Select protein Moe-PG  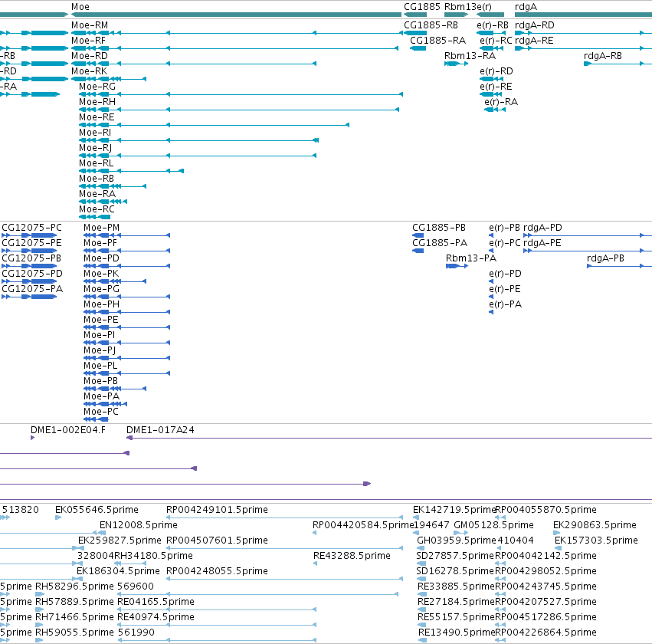101,289
